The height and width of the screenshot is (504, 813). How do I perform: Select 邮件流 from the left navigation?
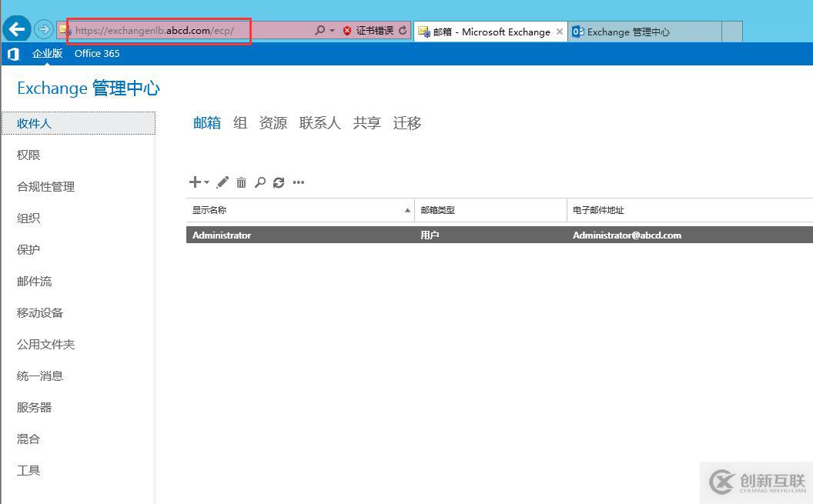pyautogui.click(x=34, y=281)
